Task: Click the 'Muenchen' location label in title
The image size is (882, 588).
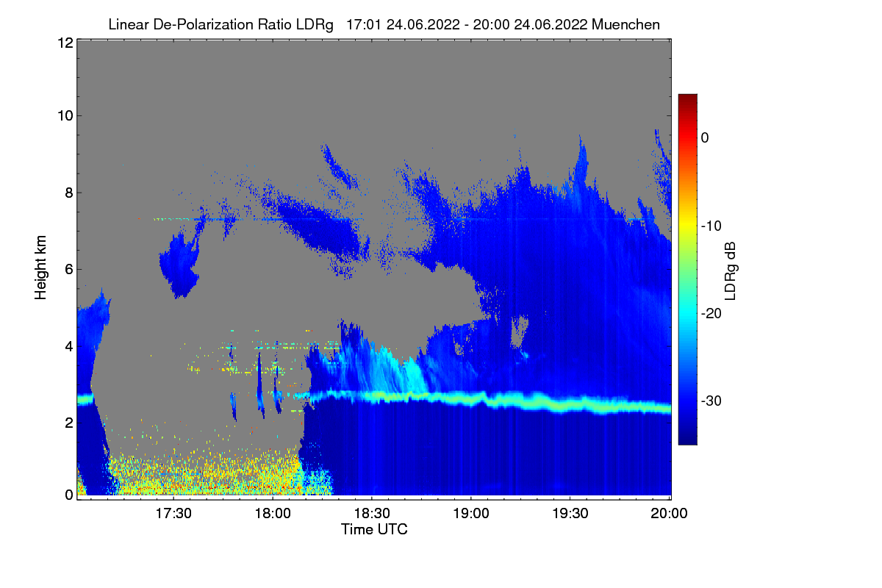Action: (x=625, y=24)
